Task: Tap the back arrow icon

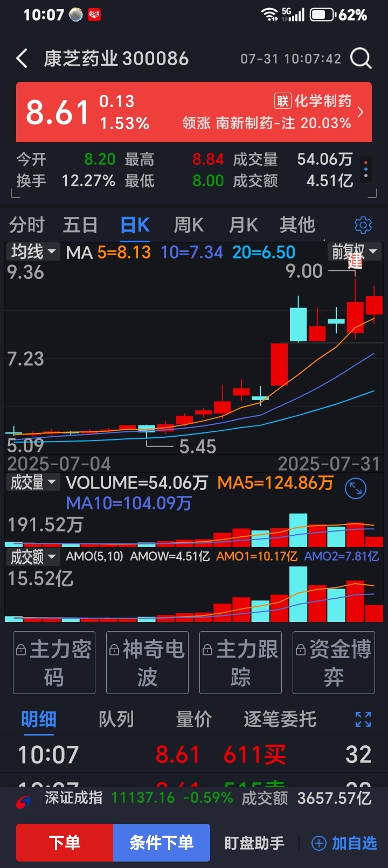Action: [22, 58]
